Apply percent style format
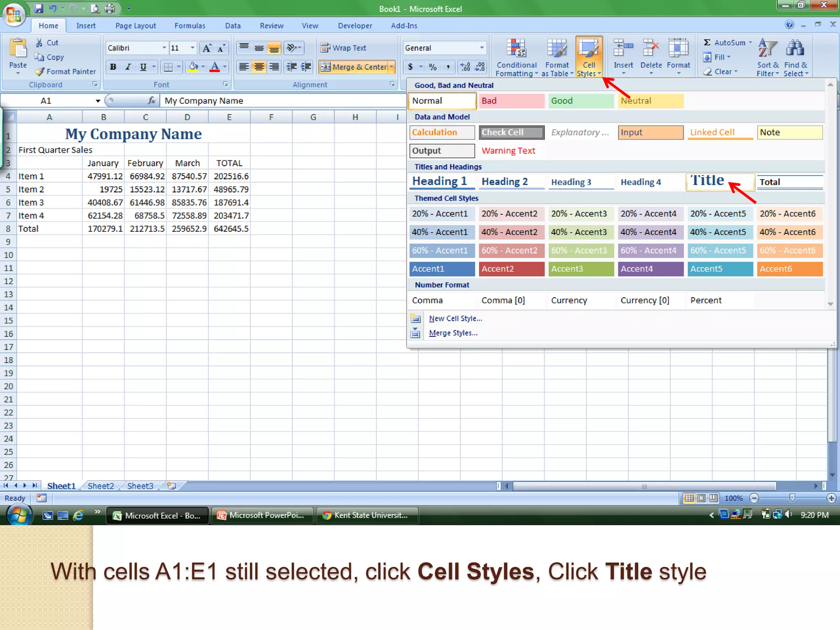This screenshot has height=630, width=840. [433, 67]
